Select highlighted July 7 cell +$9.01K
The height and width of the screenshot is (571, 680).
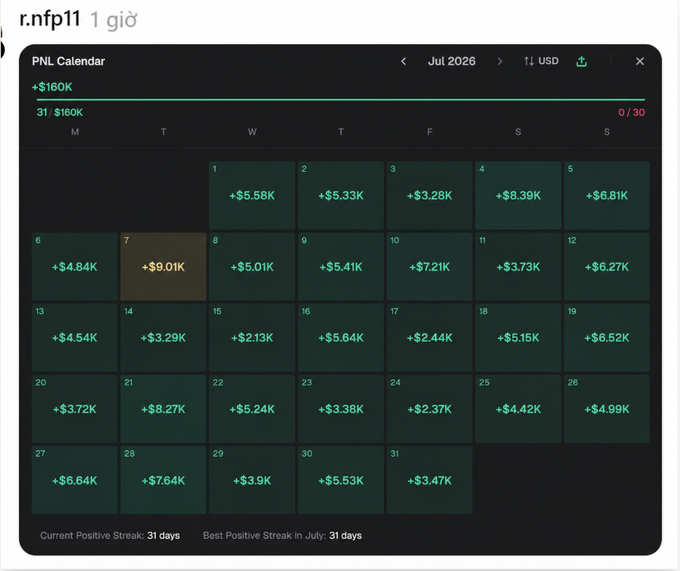pyautogui.click(x=163, y=266)
